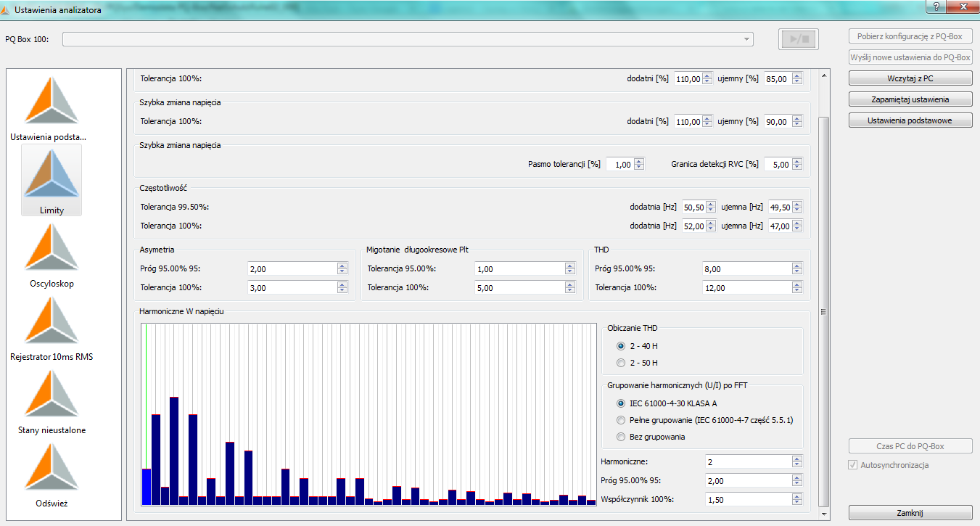This screenshot has height=526, width=980.
Task: Click the scrollbar down arrow
Action: pos(823,513)
